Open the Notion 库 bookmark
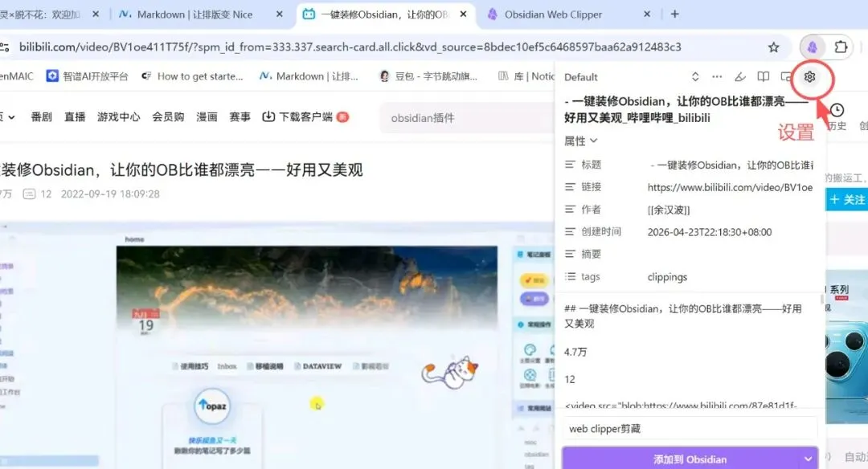868x469 pixels. (526, 76)
